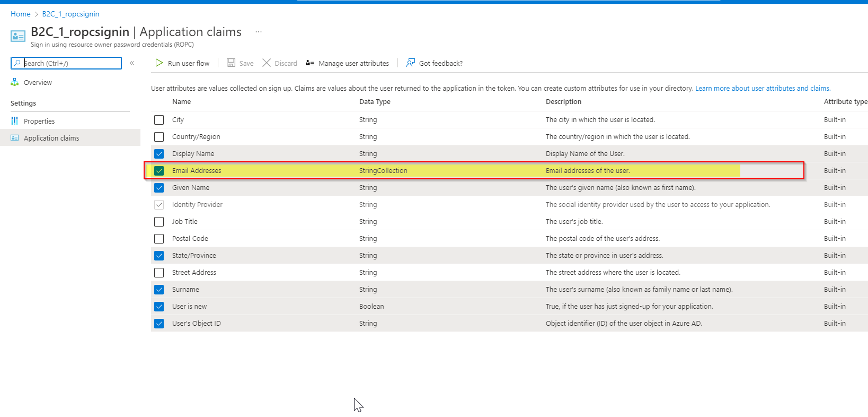Image resolution: width=868 pixels, height=417 pixels.
Task: Open the ellipsis more options menu
Action: tap(259, 32)
